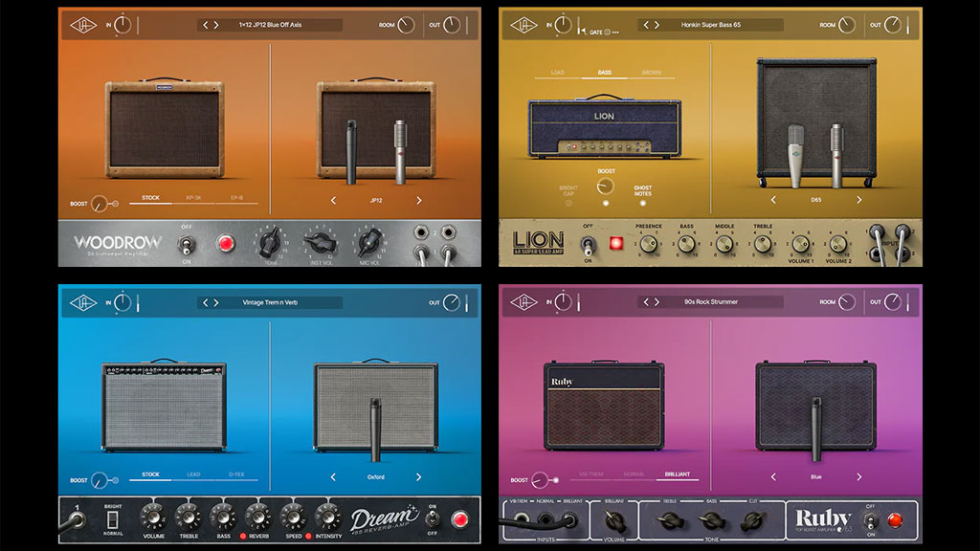Adjust the OUT knob on Woodrow plugin

tap(452, 25)
